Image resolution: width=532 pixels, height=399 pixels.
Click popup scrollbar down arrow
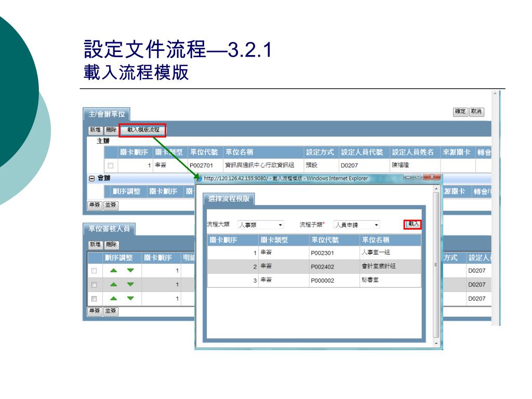pyautogui.click(x=436, y=343)
